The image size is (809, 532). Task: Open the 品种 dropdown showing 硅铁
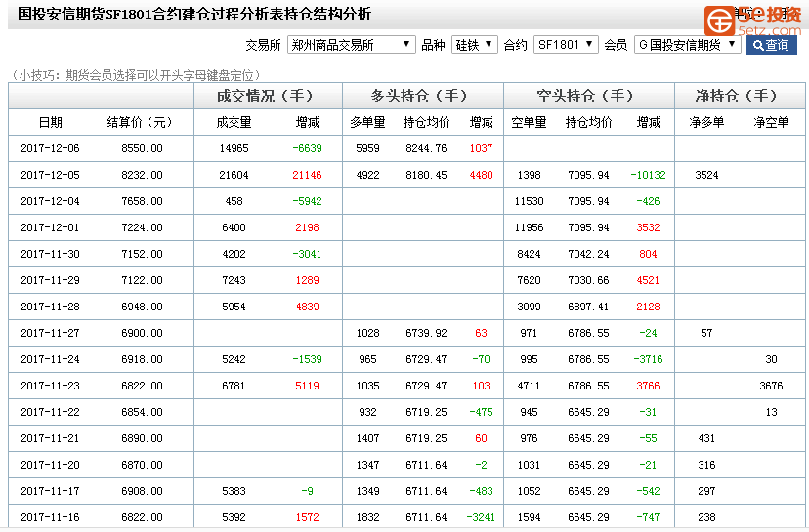pyautogui.click(x=474, y=45)
